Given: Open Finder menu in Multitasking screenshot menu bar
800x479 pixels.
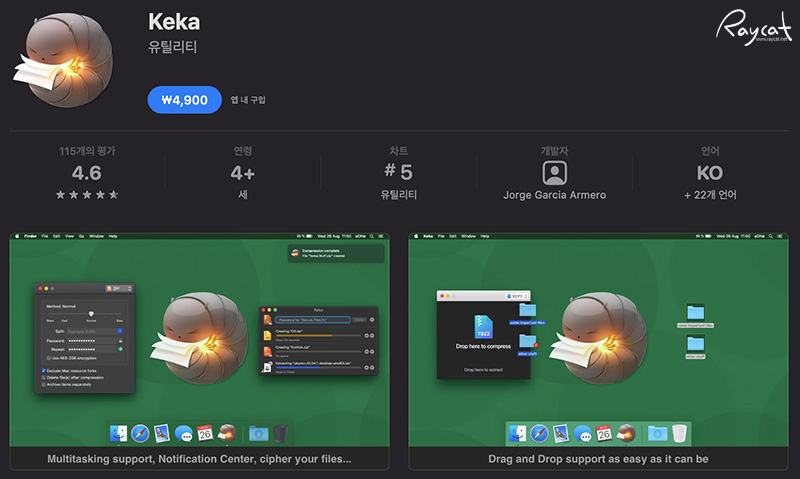Looking at the screenshot, I should coord(31,236).
